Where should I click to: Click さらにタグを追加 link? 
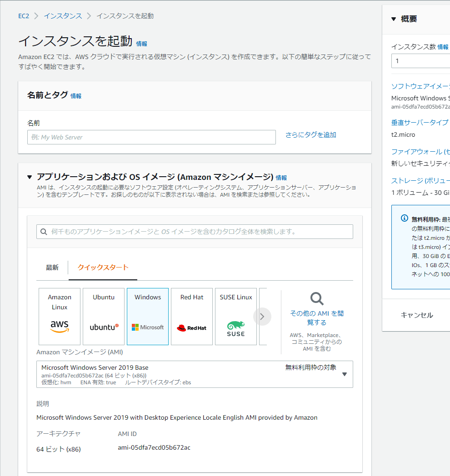tap(311, 135)
